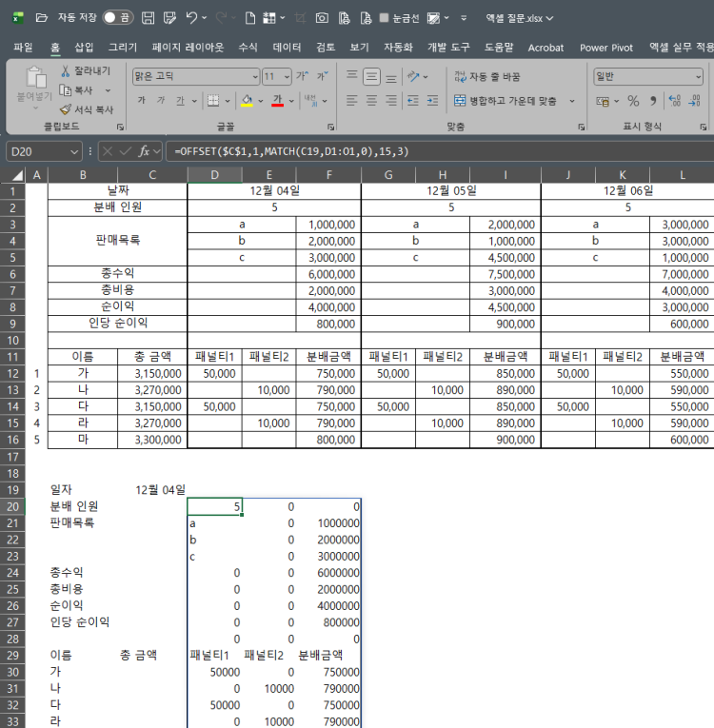Toggle Wrap Text (자동 줄 바꿈)
Viewport: 714px width, 728px height.
pos(486,76)
